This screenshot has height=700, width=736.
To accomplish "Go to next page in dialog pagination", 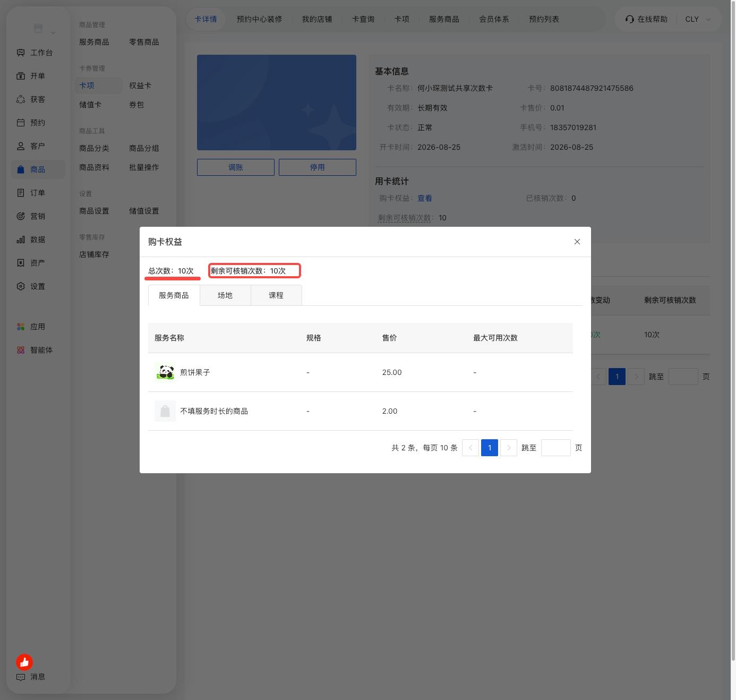I will [509, 448].
